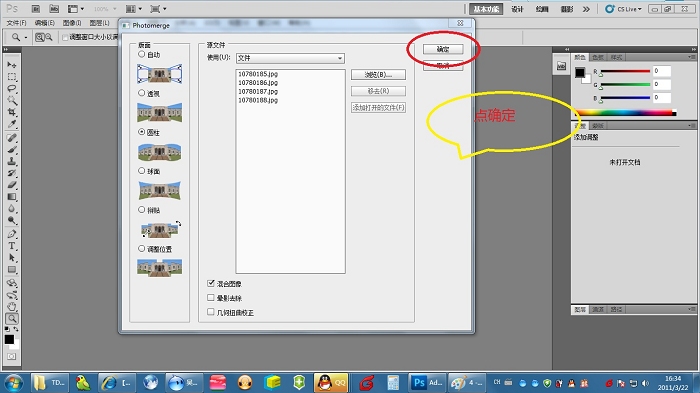Viewport: 700px width, 393px height.
Task: Select the Lasso tool
Action: tap(12, 88)
